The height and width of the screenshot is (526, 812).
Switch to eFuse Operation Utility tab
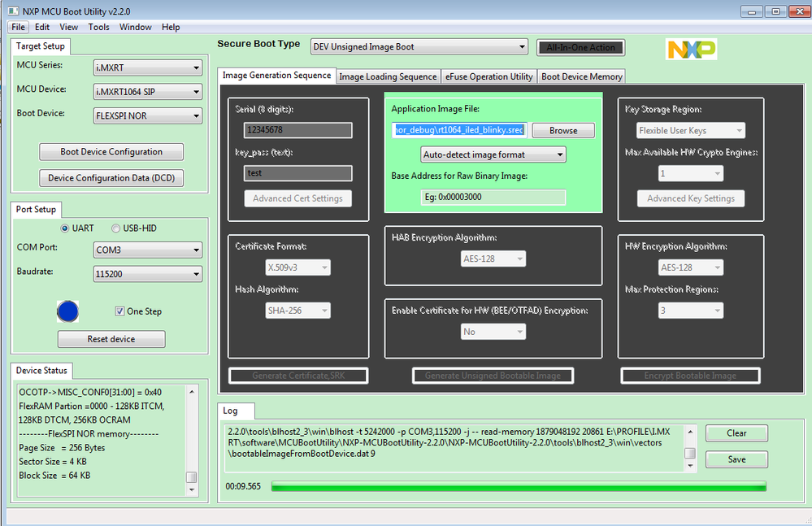pos(489,76)
